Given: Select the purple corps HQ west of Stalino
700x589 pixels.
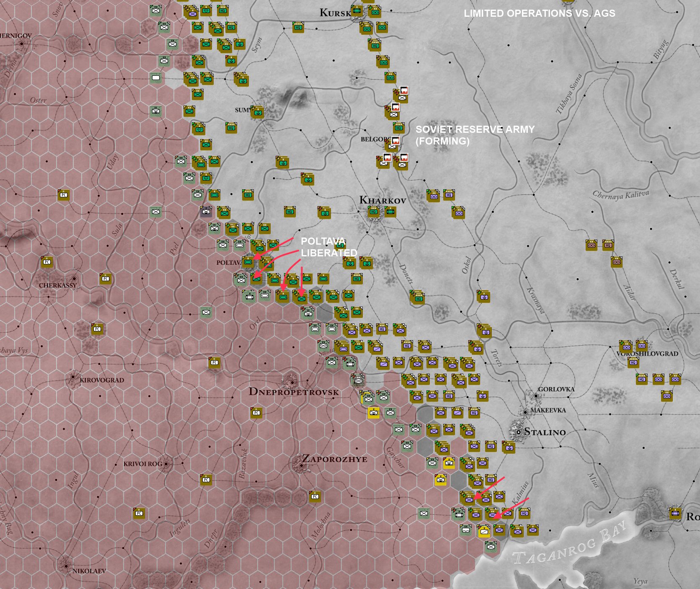Looking at the screenshot, I should click(491, 446).
